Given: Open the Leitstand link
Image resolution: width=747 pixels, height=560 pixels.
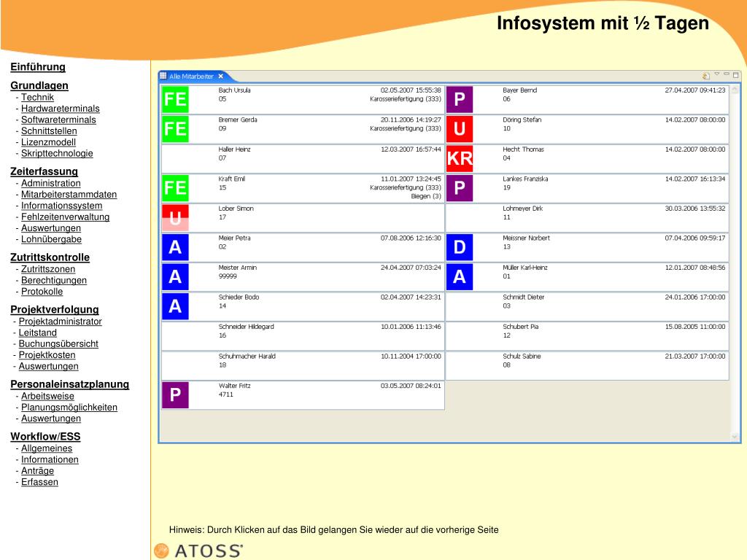Looking at the screenshot, I should pos(38,332).
